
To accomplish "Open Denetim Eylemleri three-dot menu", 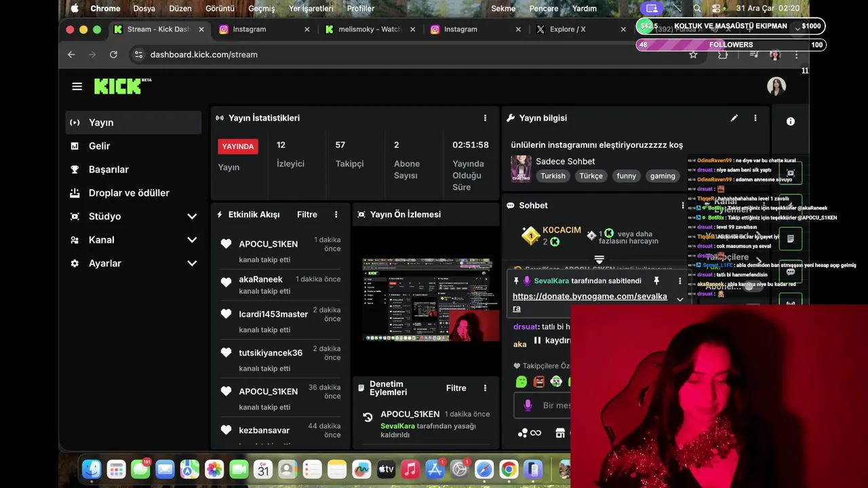I will [x=485, y=388].
